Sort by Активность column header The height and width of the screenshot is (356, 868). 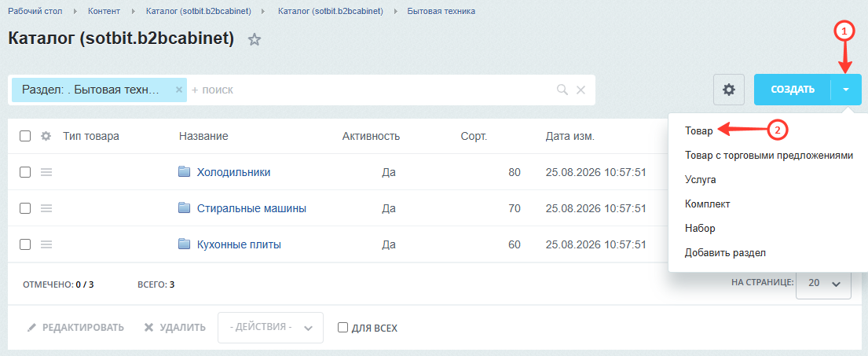pyautogui.click(x=372, y=136)
